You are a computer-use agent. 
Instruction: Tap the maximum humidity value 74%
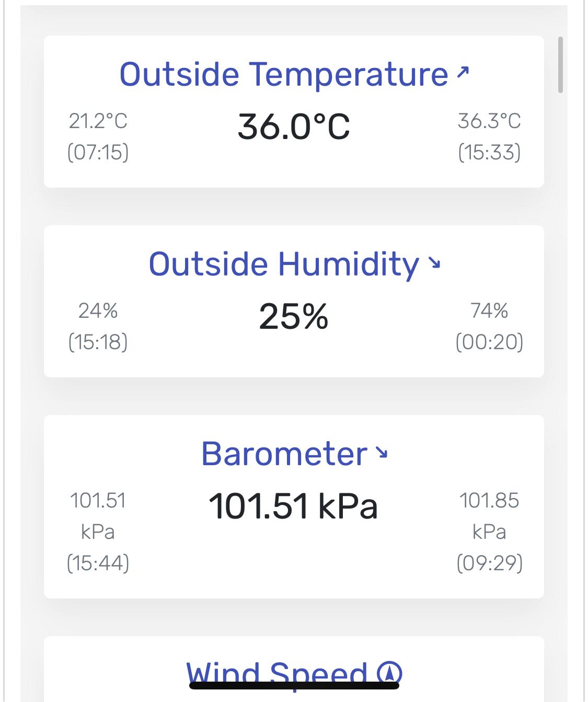coord(489,311)
